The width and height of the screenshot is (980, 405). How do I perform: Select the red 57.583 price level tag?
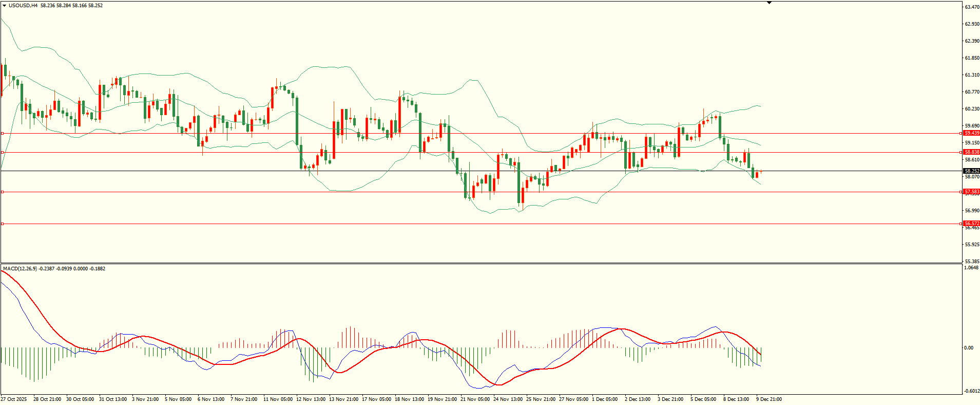[x=971, y=192]
